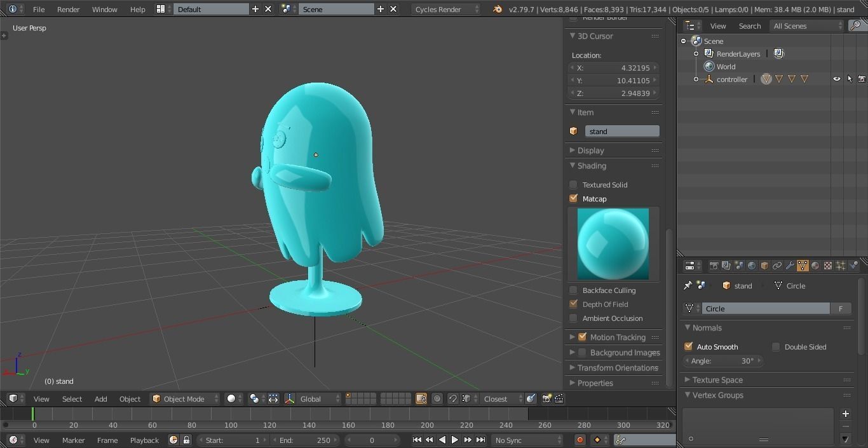Toggle Depth Of Field checkbox
This screenshot has height=448, width=868.
coord(574,304)
